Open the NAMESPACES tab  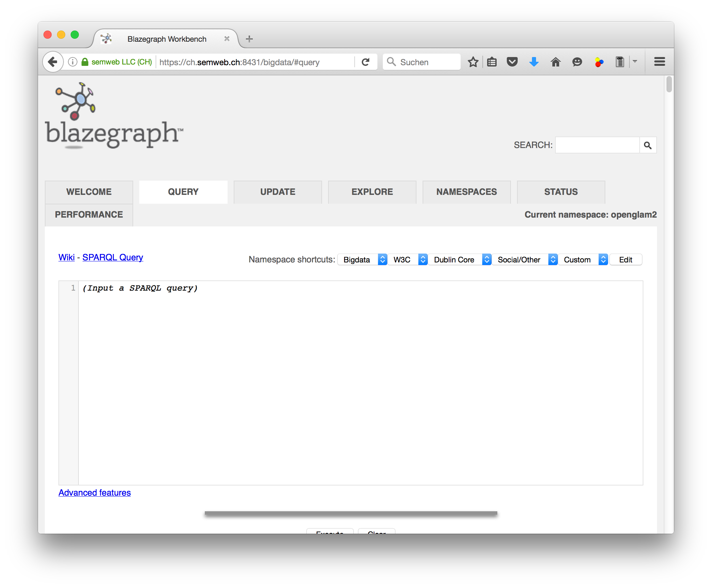click(x=466, y=192)
